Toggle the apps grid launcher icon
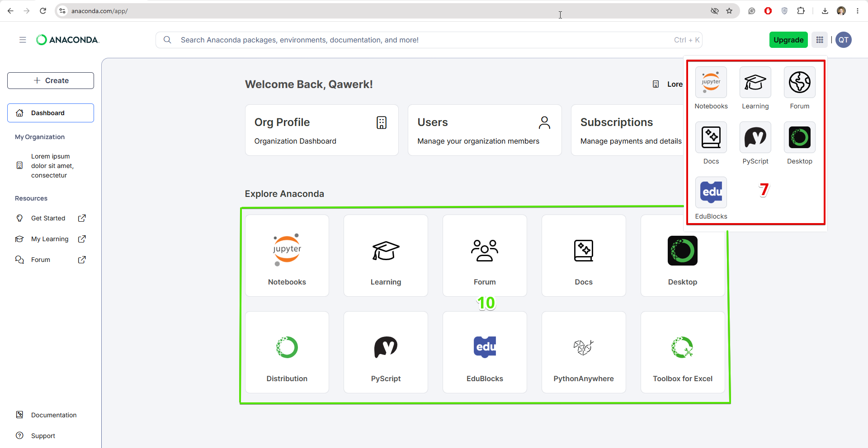Viewport: 868px width, 448px height. click(x=820, y=40)
